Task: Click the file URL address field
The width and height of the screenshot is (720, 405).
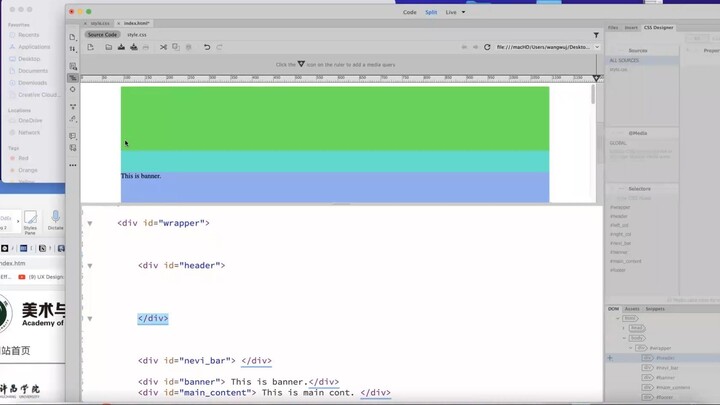Action: pyautogui.click(x=543, y=47)
